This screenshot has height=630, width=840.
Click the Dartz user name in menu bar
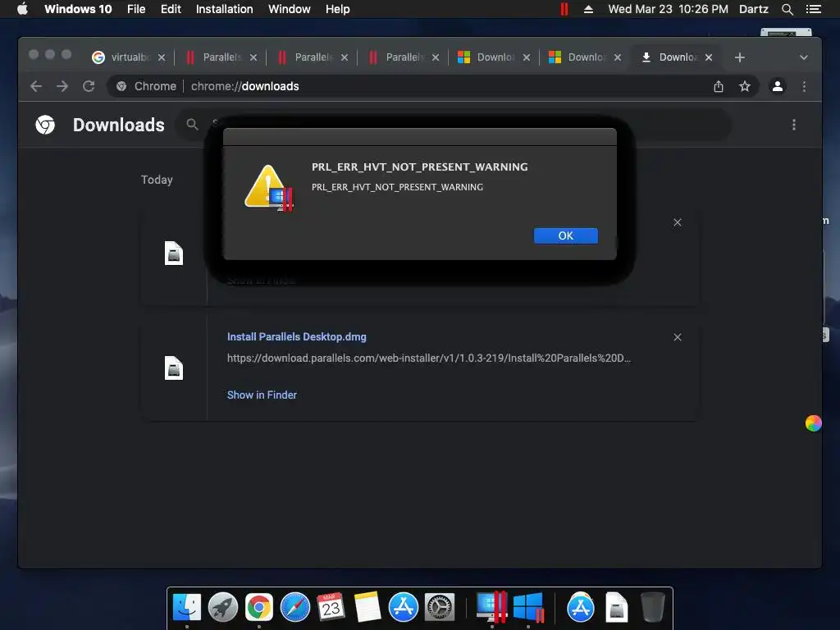pyautogui.click(x=754, y=9)
